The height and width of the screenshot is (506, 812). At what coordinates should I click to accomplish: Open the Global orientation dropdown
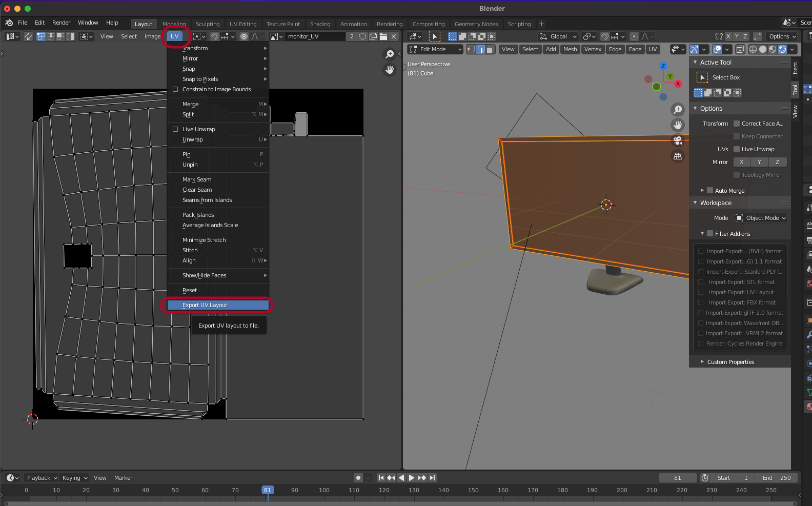pos(558,36)
